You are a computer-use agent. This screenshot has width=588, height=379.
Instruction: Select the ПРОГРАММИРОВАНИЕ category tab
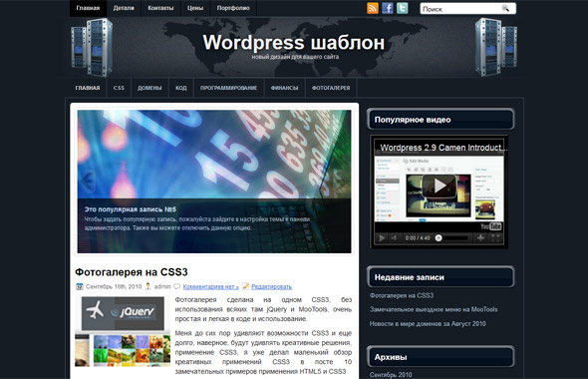click(x=228, y=88)
